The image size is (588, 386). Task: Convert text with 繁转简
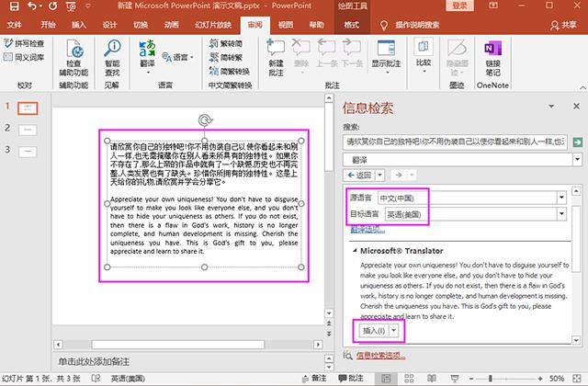(226, 43)
